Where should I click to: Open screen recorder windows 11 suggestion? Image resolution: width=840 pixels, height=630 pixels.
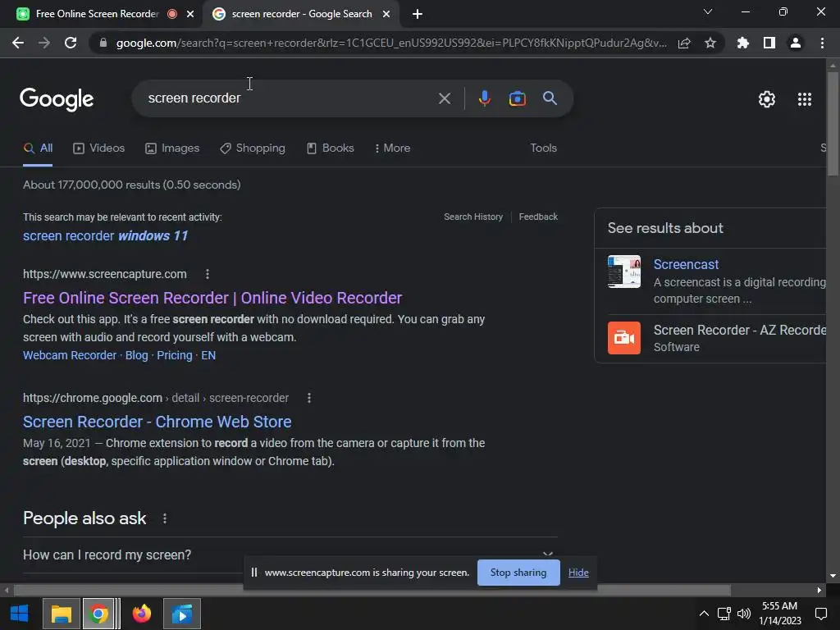point(106,235)
